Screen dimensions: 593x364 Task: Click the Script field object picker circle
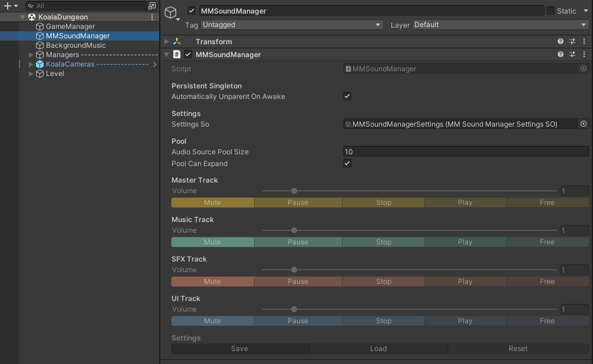584,68
